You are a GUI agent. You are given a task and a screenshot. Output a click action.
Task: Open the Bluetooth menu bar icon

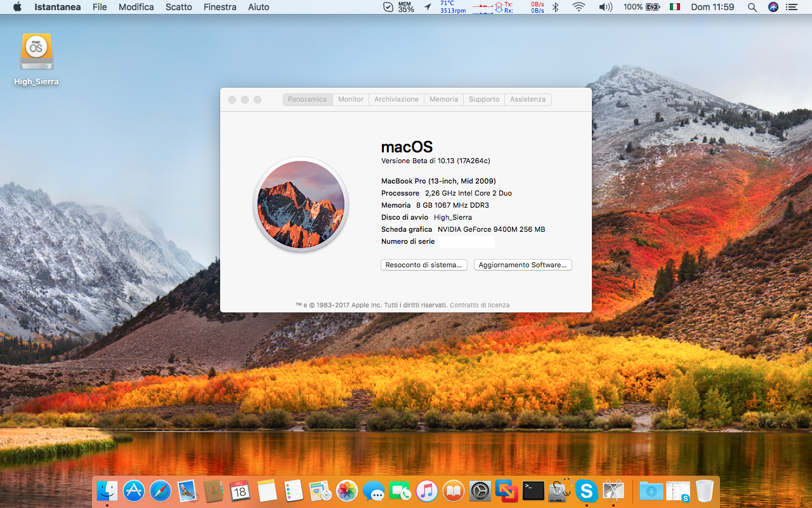[x=556, y=7]
